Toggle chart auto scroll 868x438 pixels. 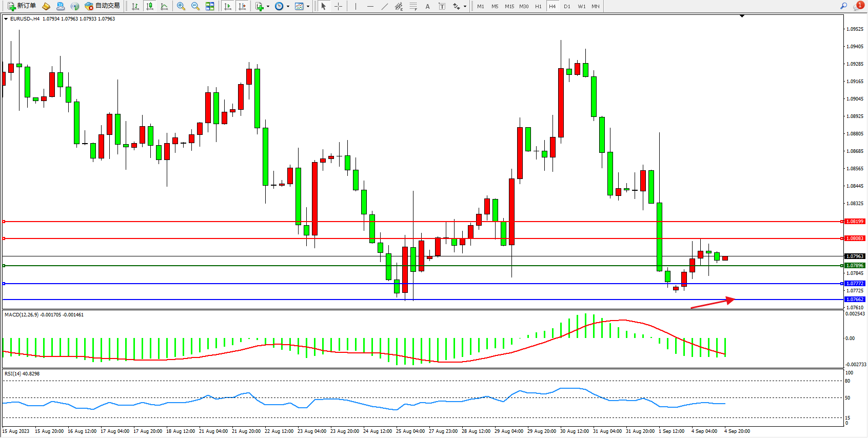click(x=228, y=6)
